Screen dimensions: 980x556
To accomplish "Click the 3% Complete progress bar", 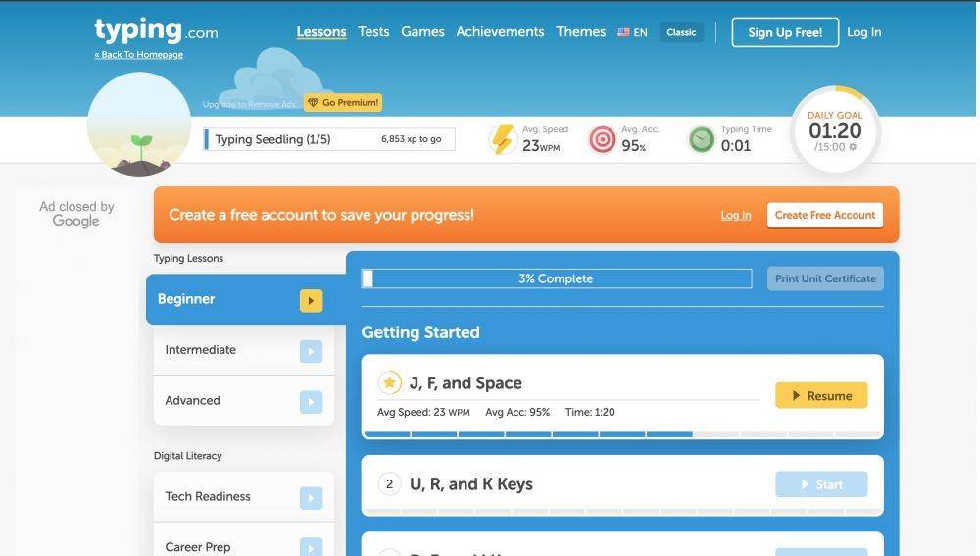I will [x=557, y=278].
